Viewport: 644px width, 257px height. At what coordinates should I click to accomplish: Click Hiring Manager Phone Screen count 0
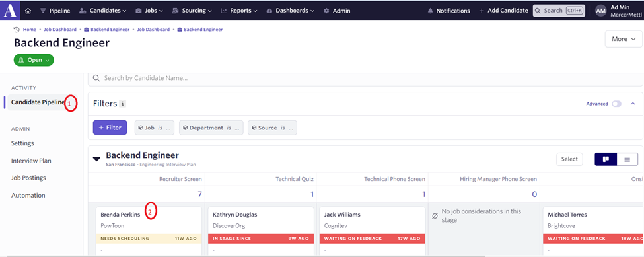[534, 194]
